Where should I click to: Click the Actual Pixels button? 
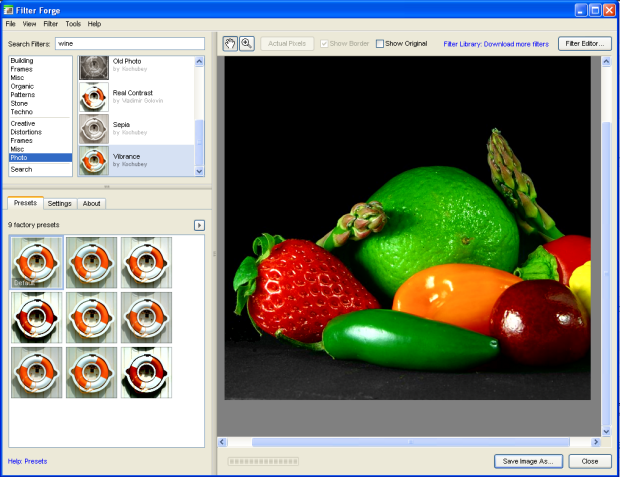click(x=287, y=44)
